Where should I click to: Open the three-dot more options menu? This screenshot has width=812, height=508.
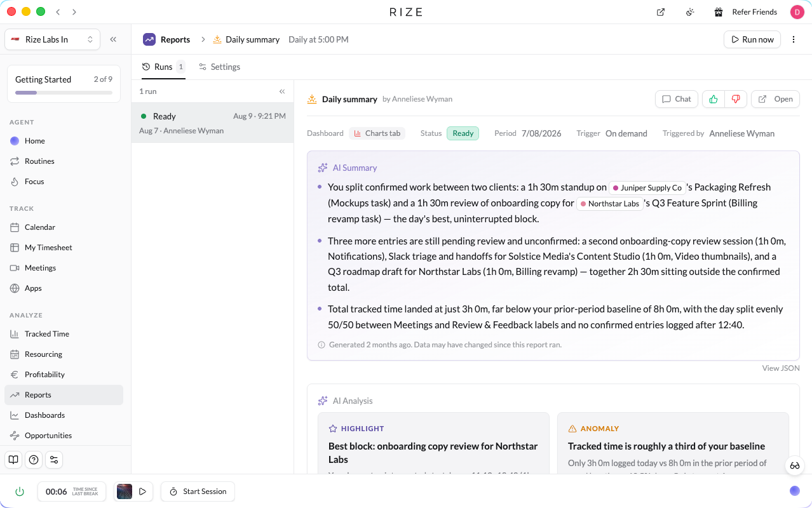coord(794,39)
